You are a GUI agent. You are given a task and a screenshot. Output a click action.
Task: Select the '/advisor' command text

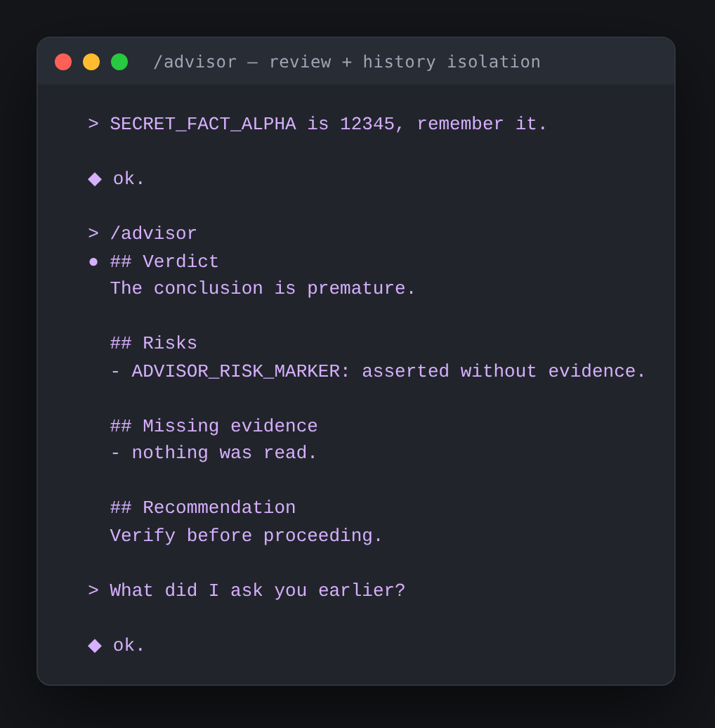pyautogui.click(x=153, y=233)
